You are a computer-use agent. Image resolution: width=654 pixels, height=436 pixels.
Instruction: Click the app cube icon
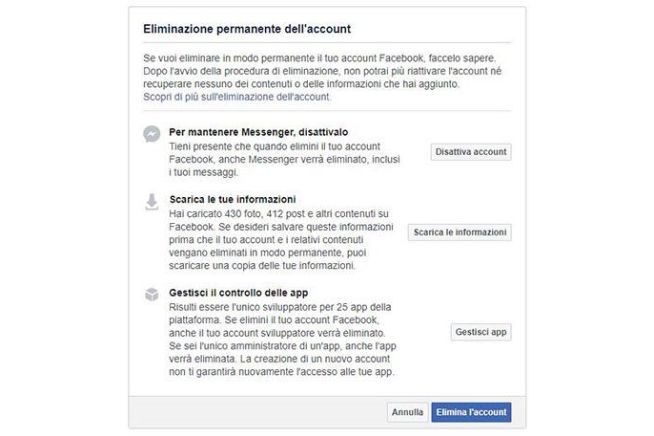tap(152, 294)
